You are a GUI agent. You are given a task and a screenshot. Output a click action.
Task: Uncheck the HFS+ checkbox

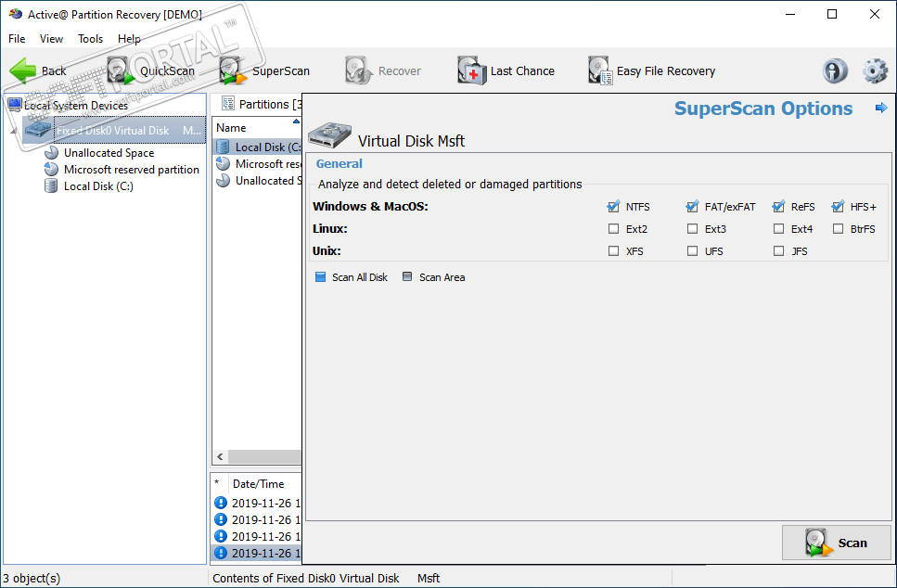point(838,207)
